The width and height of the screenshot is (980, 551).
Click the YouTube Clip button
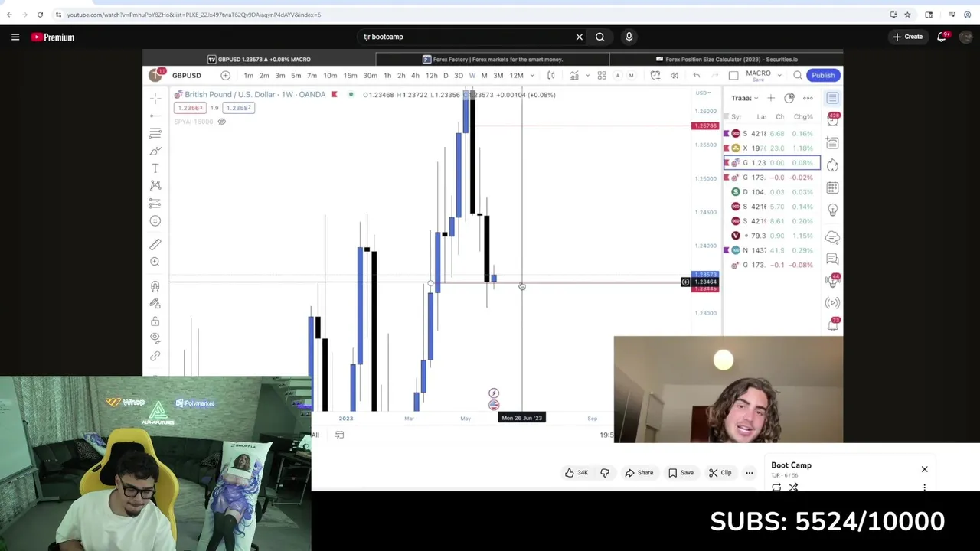pyautogui.click(x=720, y=473)
